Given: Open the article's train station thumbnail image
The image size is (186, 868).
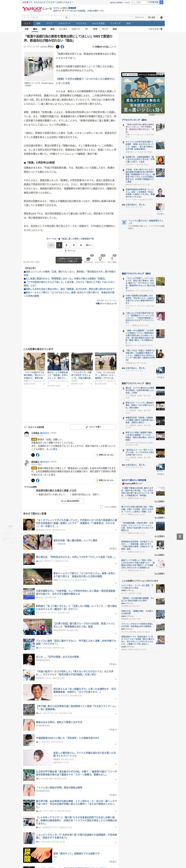Looking at the screenshot, I should (x=39, y=66).
